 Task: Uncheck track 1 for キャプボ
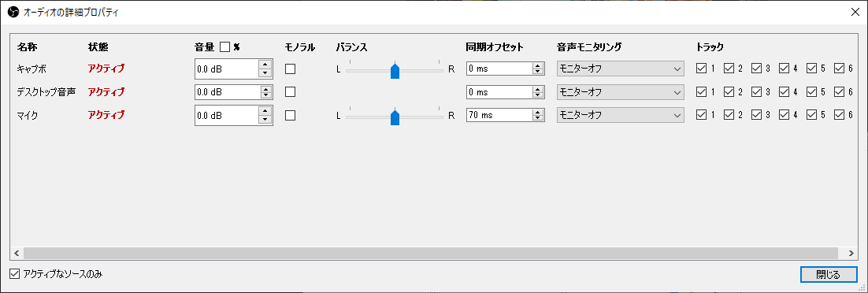pos(701,69)
